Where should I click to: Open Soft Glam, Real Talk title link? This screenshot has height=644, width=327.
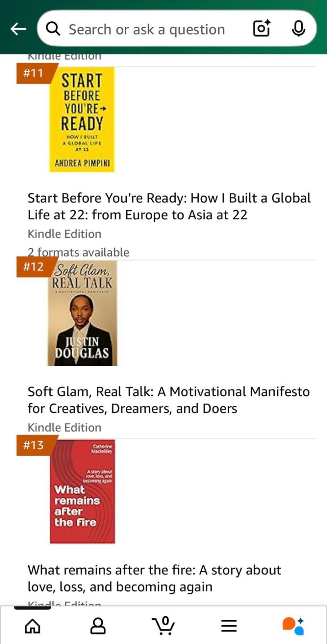[169, 400]
